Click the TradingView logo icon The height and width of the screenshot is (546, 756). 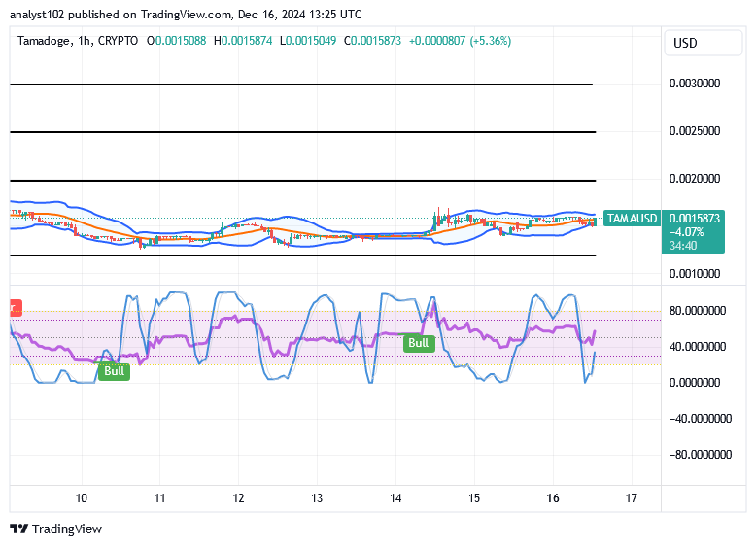click(18, 529)
